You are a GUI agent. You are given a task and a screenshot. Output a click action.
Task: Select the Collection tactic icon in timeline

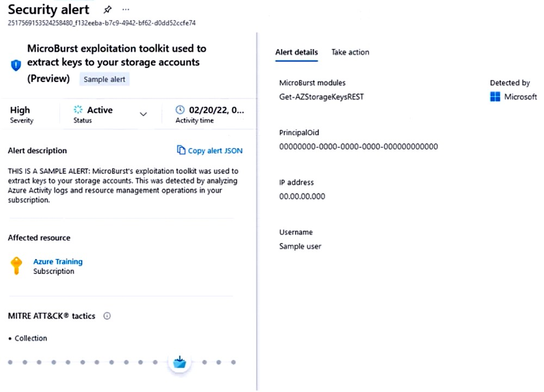coord(180,362)
